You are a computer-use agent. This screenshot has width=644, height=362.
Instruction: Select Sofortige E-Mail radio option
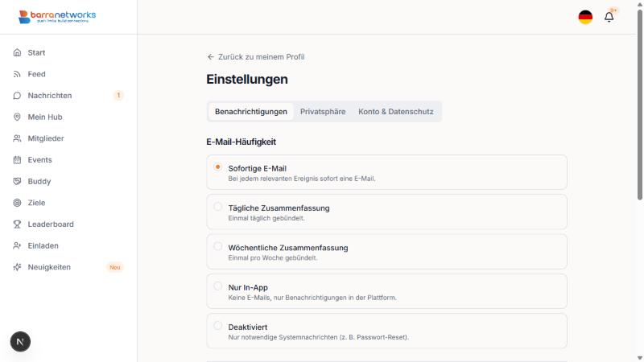(217, 167)
